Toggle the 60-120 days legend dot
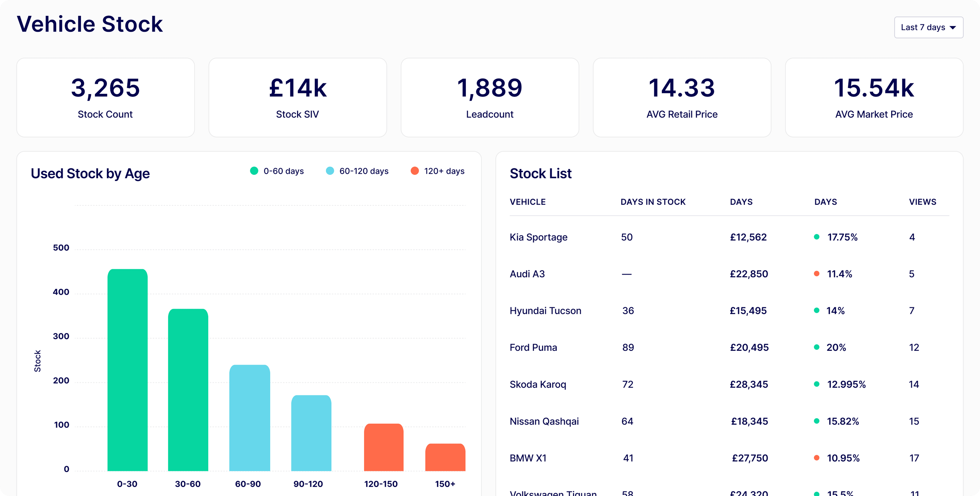Image resolution: width=980 pixels, height=496 pixels. [x=330, y=171]
